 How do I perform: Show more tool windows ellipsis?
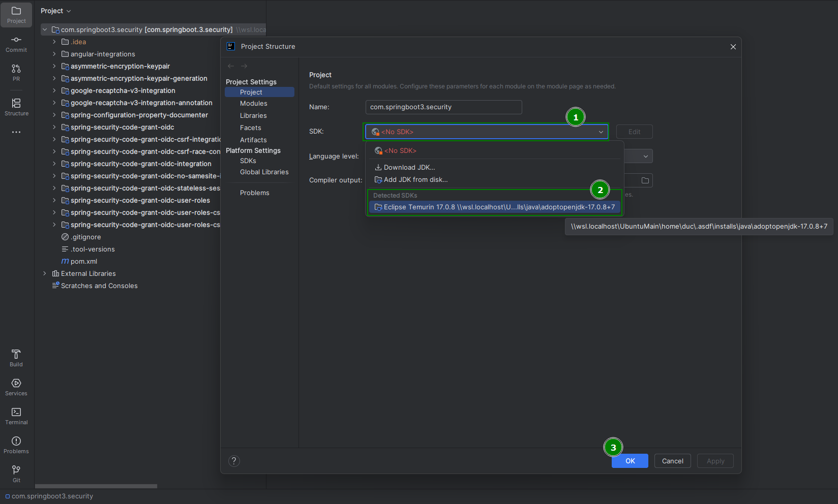pos(16,132)
